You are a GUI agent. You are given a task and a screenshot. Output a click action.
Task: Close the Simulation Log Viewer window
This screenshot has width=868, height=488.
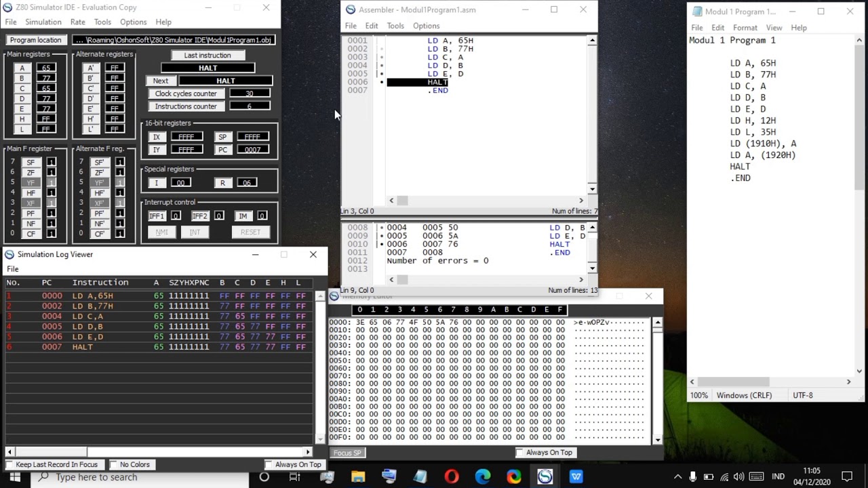click(313, 255)
